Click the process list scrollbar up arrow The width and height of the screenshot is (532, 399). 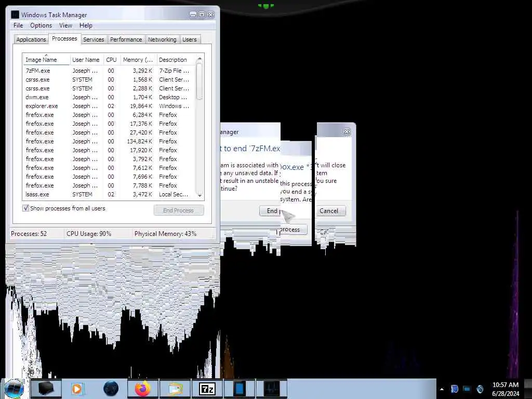point(199,59)
